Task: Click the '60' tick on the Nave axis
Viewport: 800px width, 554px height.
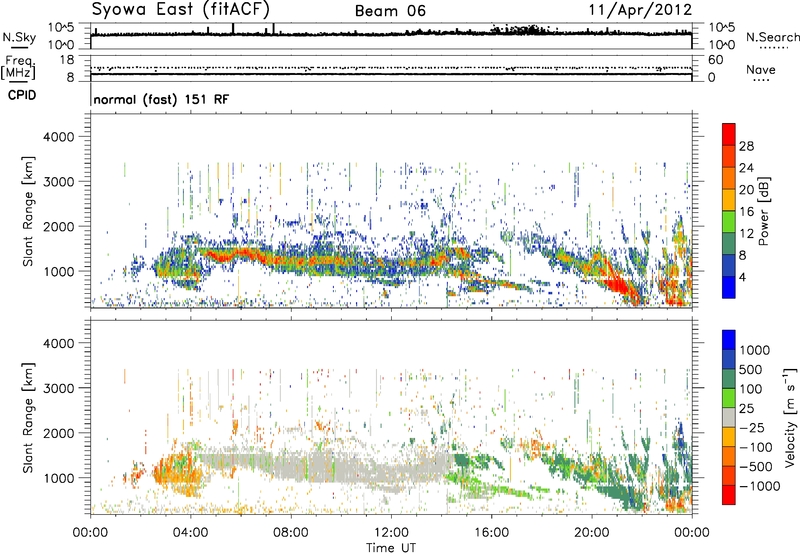Action: [715, 60]
